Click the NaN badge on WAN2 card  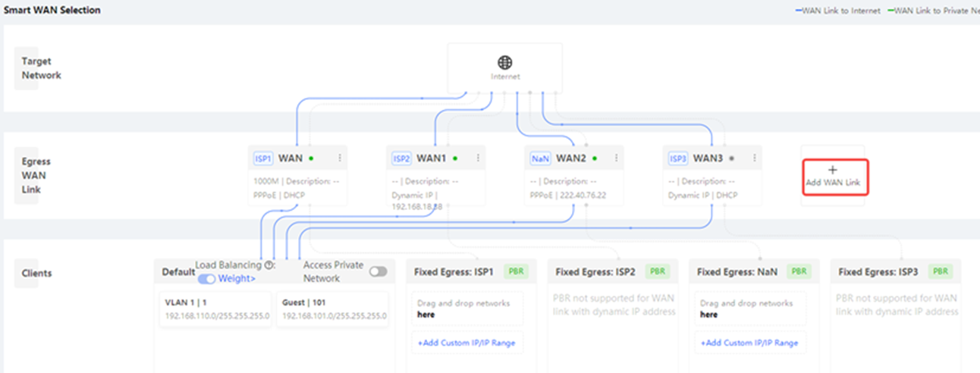(x=540, y=158)
